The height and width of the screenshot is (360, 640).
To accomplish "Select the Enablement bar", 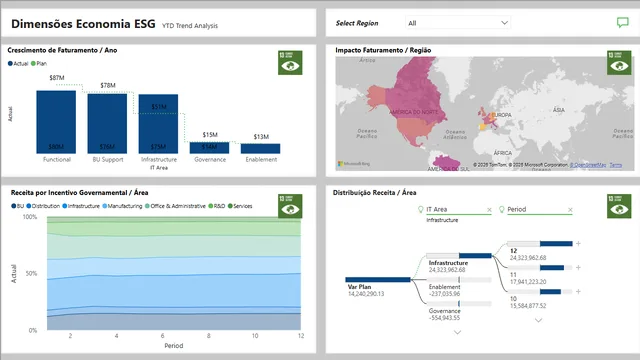I will (x=260, y=149).
